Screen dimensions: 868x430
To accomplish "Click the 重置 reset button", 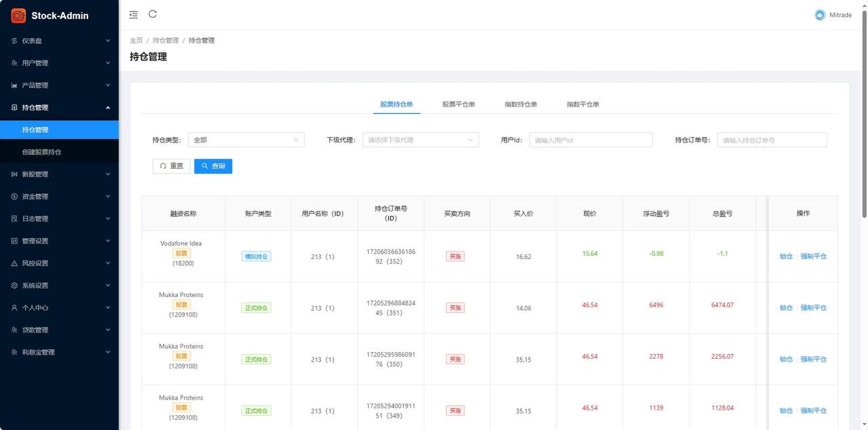I will 171,165.
